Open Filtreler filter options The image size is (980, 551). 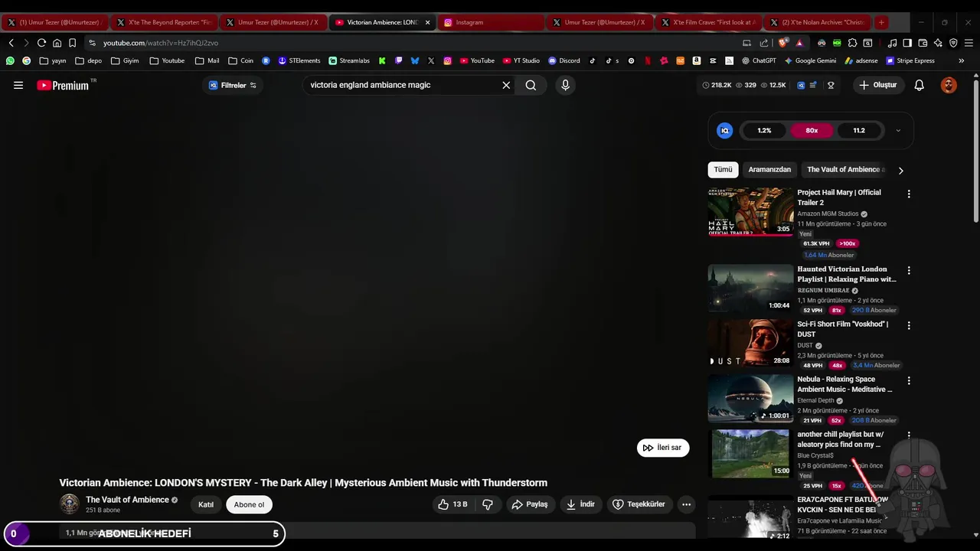233,86
